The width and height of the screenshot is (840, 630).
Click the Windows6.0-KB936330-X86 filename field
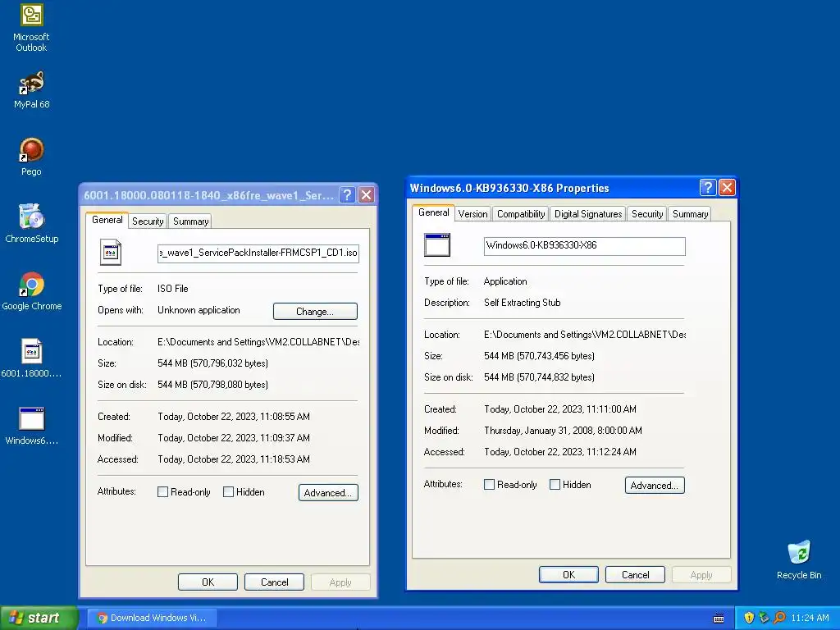(x=584, y=246)
